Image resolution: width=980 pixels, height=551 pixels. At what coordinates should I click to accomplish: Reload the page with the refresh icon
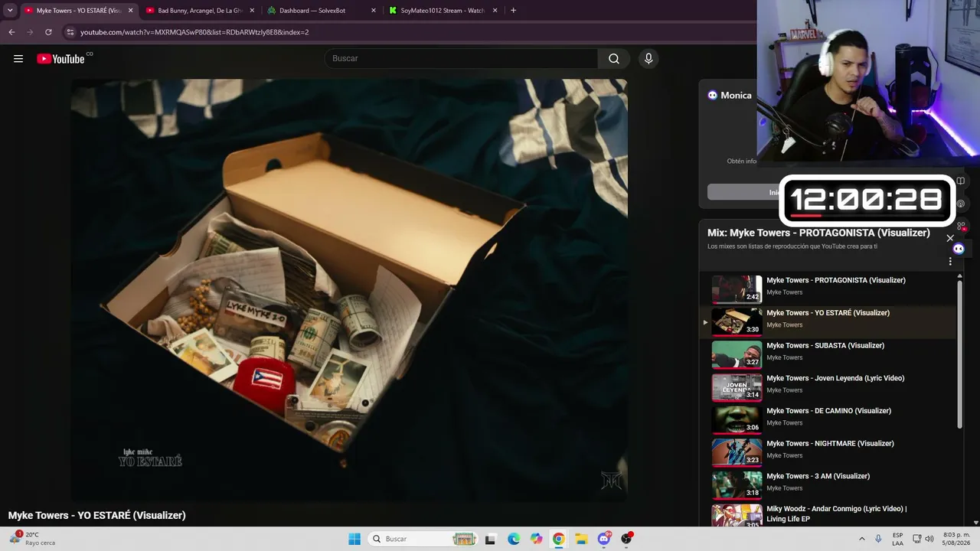pyautogui.click(x=48, y=32)
